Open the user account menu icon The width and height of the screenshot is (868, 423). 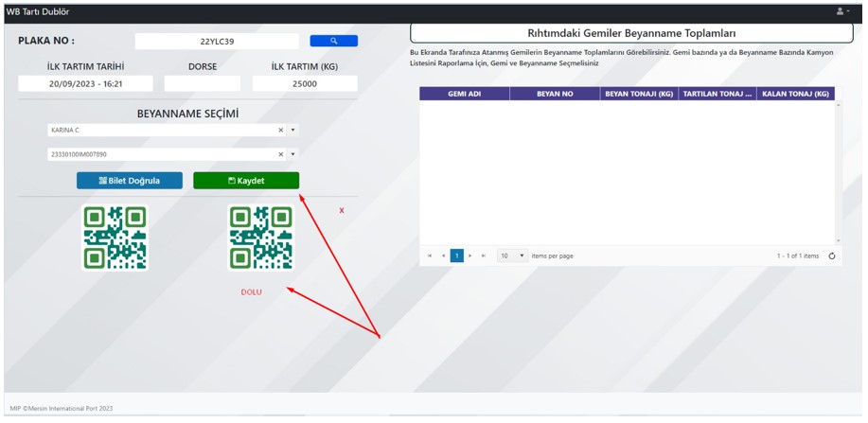pyautogui.click(x=840, y=11)
